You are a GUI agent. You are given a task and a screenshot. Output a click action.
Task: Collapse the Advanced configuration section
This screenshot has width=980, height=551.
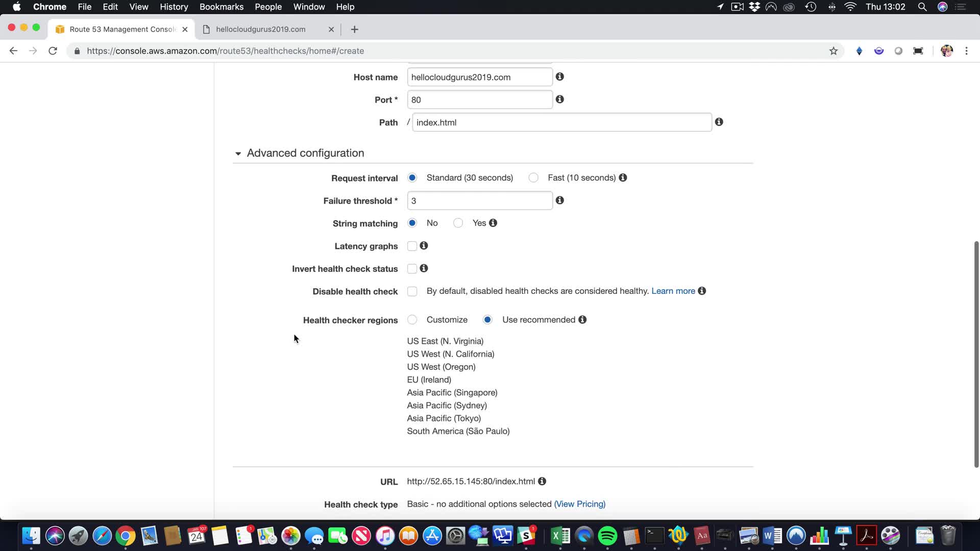pos(238,153)
